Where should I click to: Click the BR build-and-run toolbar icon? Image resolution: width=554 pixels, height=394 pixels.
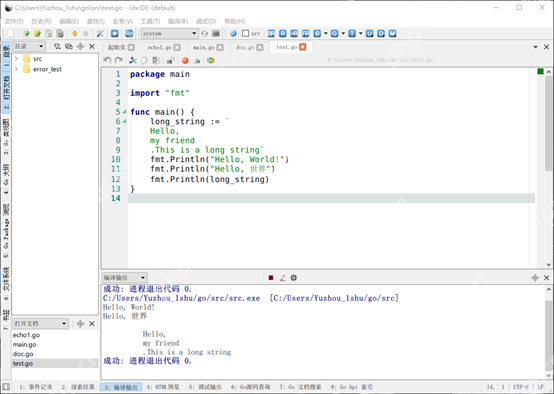pyautogui.click(x=271, y=34)
